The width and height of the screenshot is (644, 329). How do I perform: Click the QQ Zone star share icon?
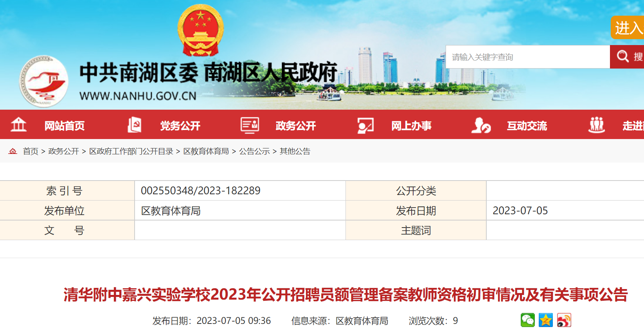point(546,320)
